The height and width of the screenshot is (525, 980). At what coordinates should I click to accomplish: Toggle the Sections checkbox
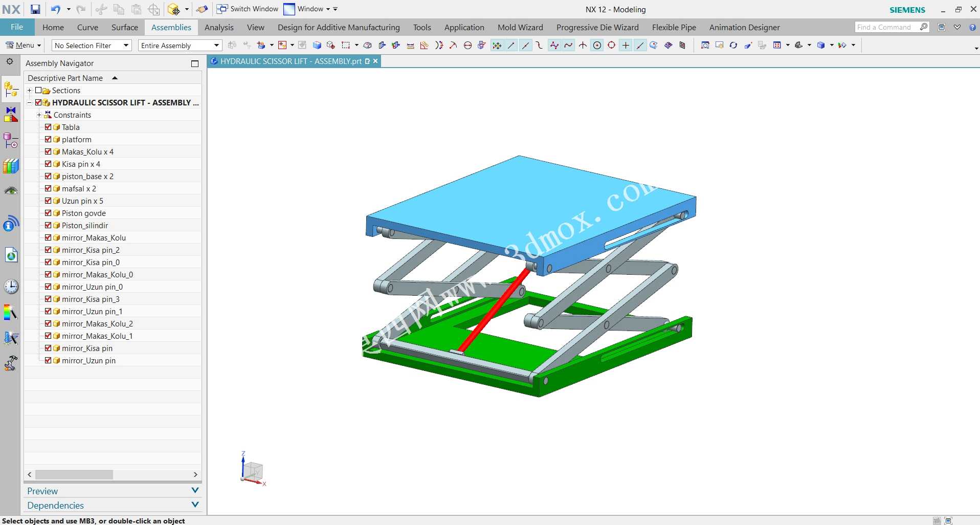coord(38,91)
